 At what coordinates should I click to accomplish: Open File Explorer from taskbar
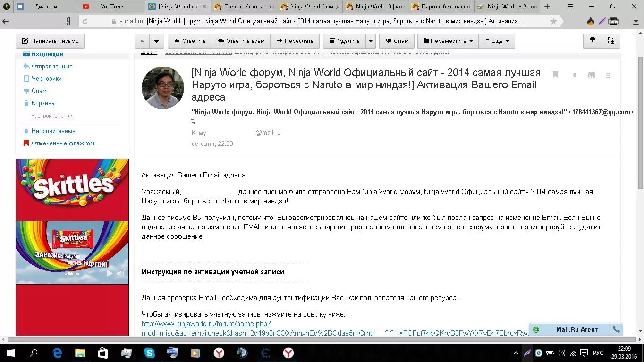[80, 353]
